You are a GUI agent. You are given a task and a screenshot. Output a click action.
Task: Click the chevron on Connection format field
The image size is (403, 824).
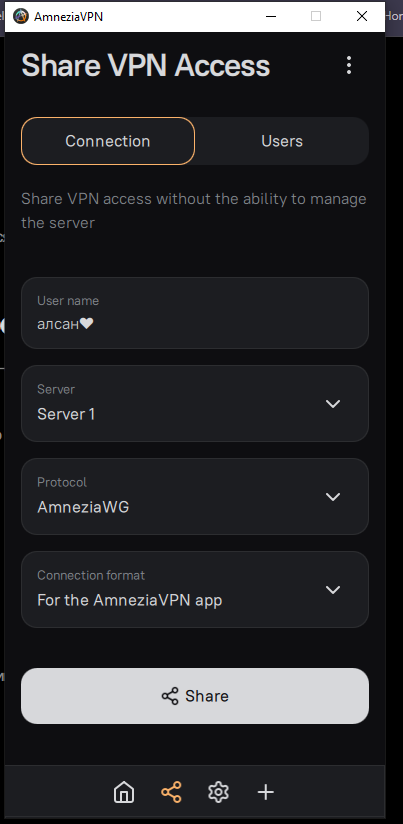[333, 590]
